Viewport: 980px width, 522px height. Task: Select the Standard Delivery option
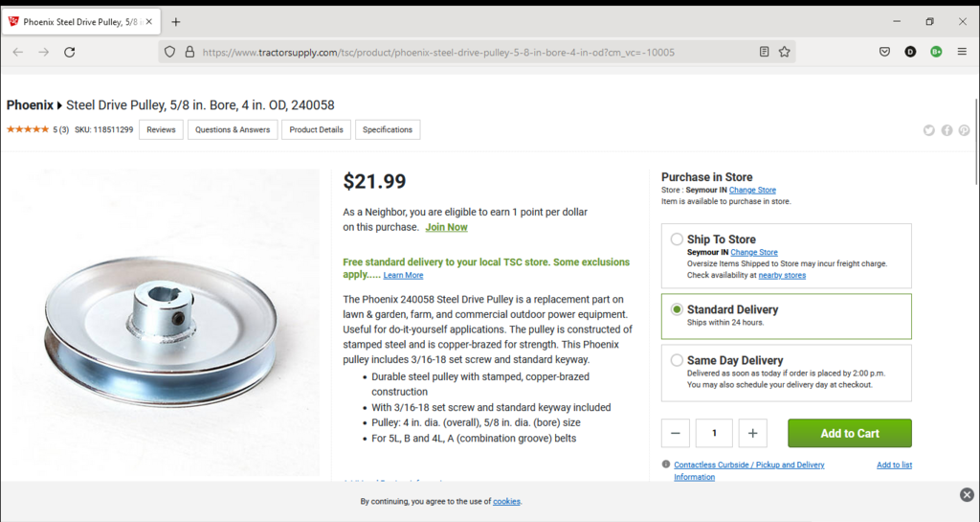(678, 309)
